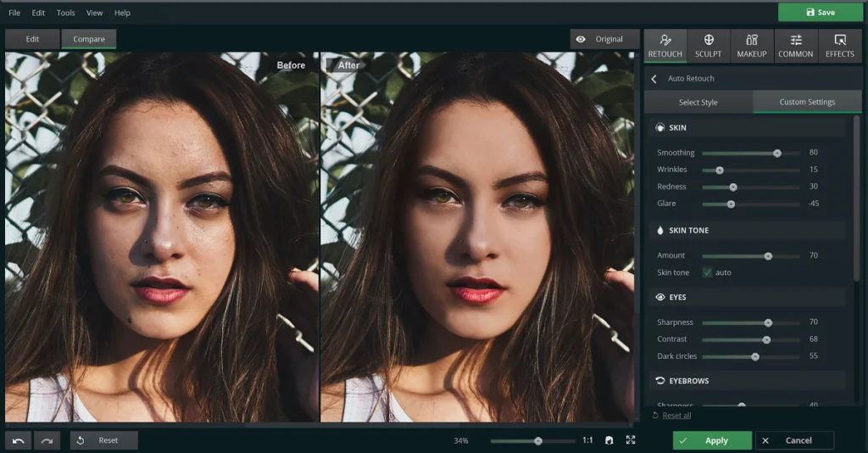
Task: Open the File menu
Action: coord(14,13)
